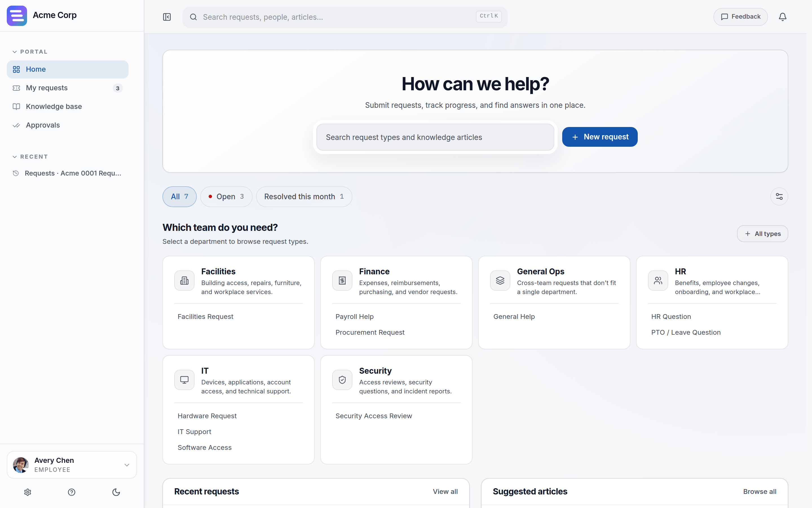This screenshot has height=508, width=812.
Task: Click the Security department heading
Action: (376, 371)
